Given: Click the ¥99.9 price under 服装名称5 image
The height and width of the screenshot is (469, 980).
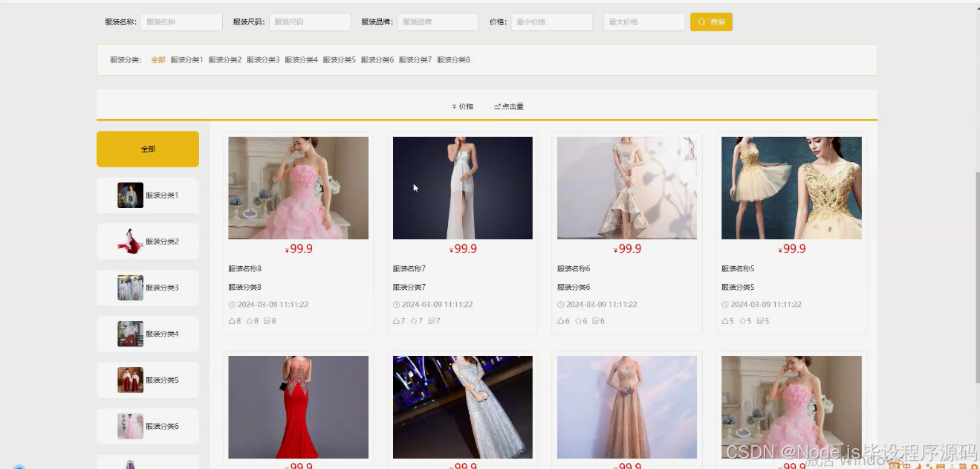Looking at the screenshot, I should [x=792, y=249].
